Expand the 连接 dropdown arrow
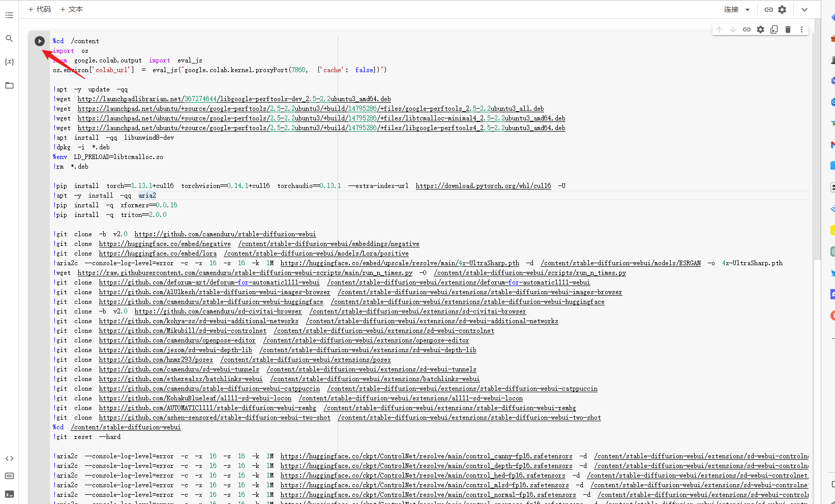 point(748,10)
